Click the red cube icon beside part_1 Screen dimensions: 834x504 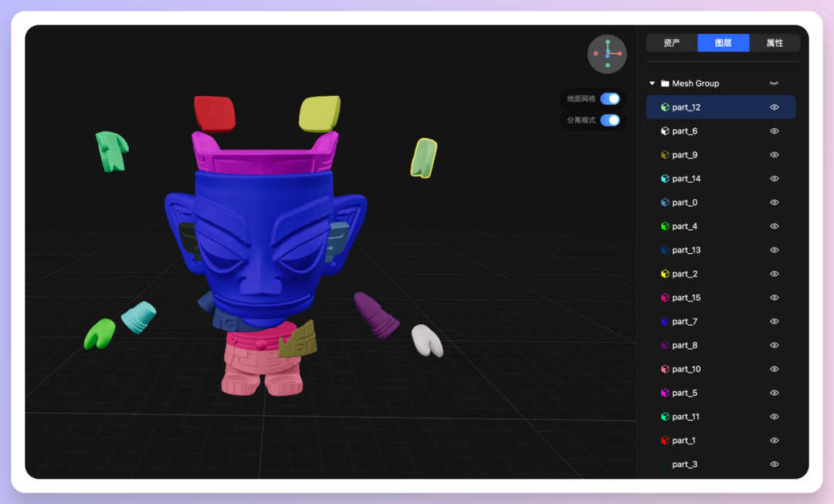tap(665, 441)
